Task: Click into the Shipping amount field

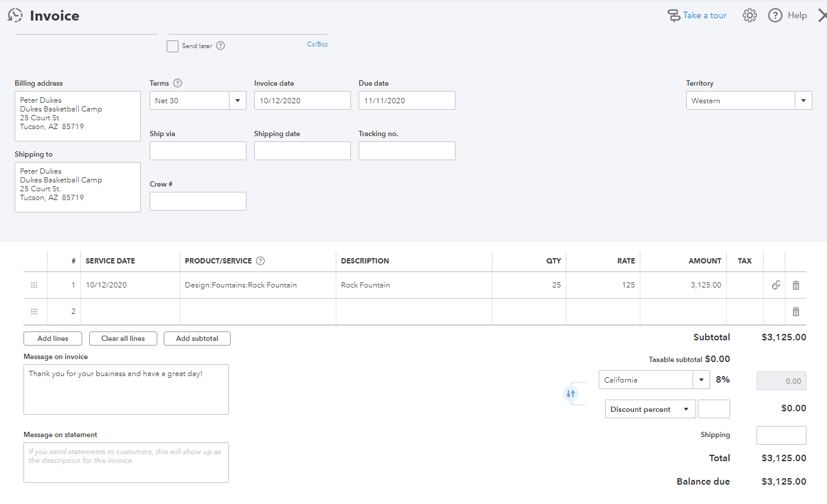Action: pyautogui.click(x=781, y=435)
